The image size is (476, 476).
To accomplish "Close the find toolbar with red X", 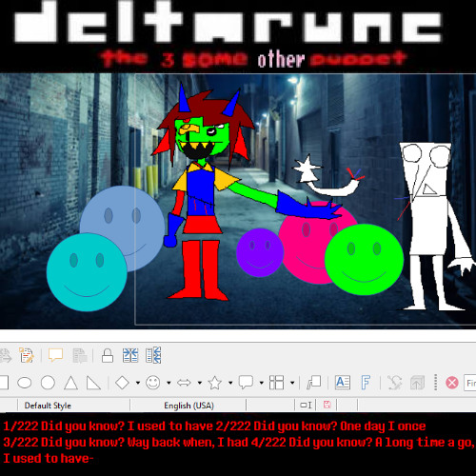I will coord(452,383).
